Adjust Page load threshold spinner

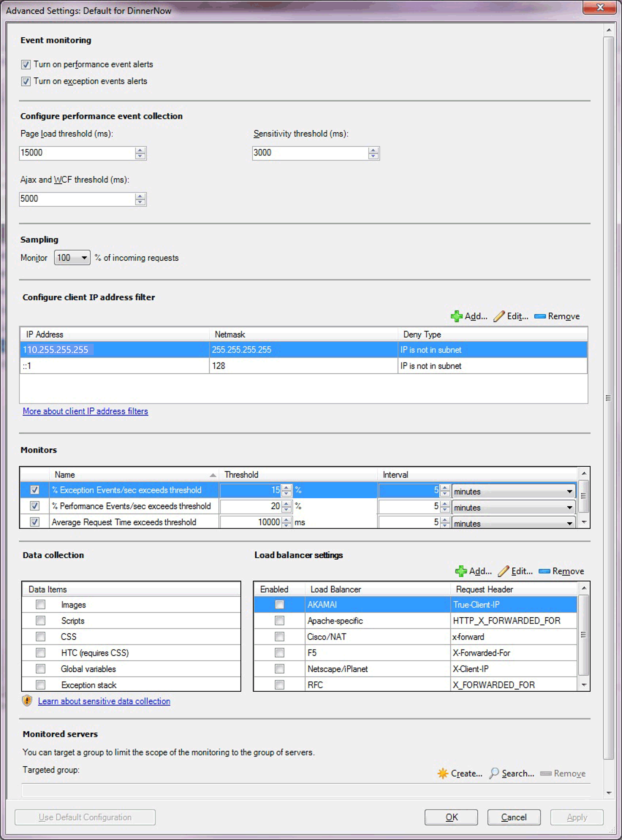coord(140,153)
